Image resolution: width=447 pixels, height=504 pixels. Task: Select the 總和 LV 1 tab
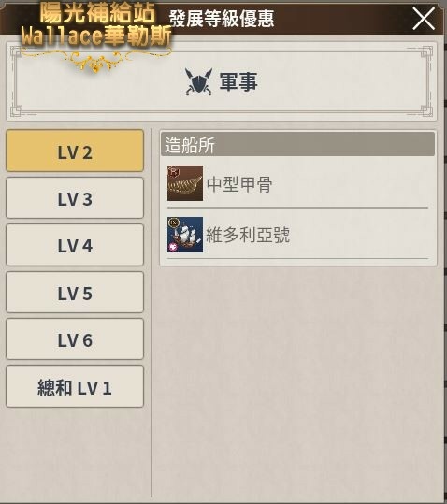75,386
